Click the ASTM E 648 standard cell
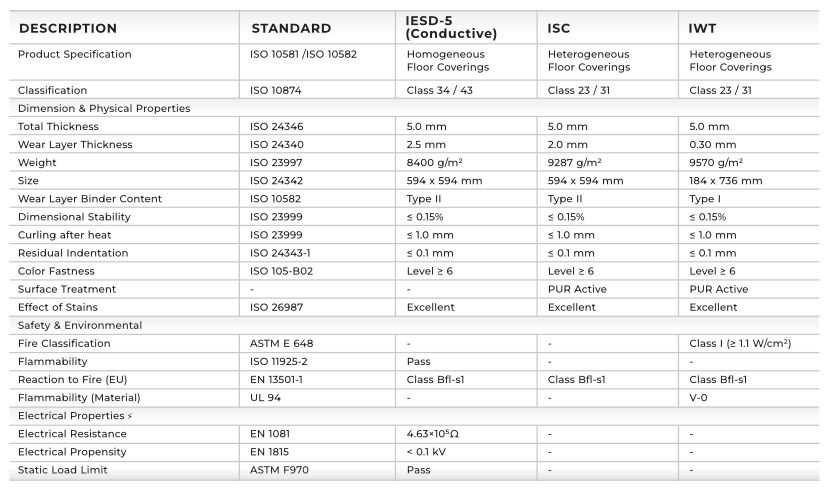830x500 pixels. point(281,344)
